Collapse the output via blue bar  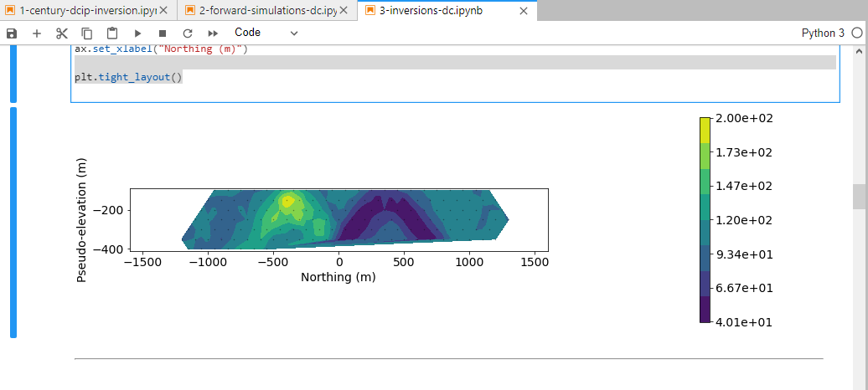[x=13, y=223]
